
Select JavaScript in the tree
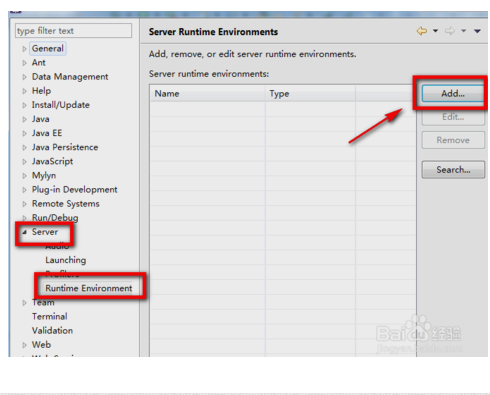point(52,161)
